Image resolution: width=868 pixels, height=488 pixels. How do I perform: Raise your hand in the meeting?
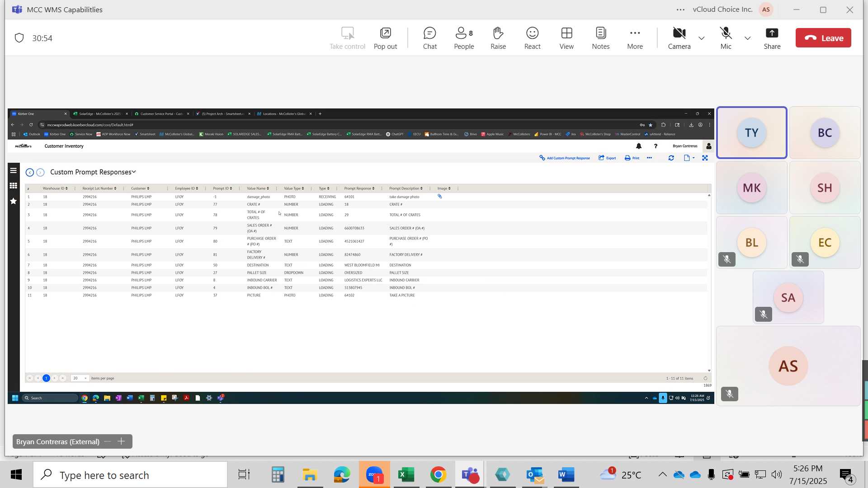498,38
